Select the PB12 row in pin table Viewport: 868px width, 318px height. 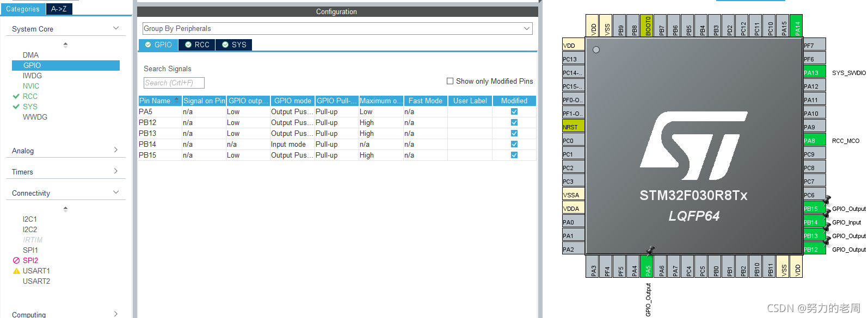tap(337, 122)
